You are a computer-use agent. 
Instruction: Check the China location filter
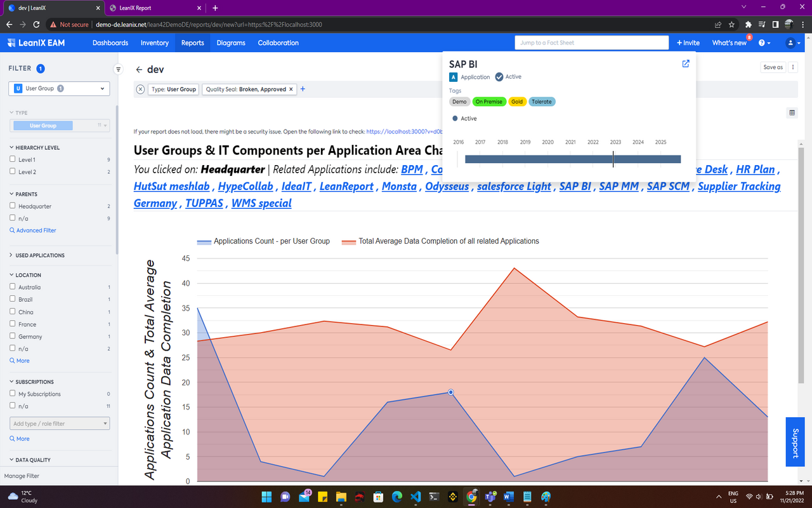pos(13,312)
